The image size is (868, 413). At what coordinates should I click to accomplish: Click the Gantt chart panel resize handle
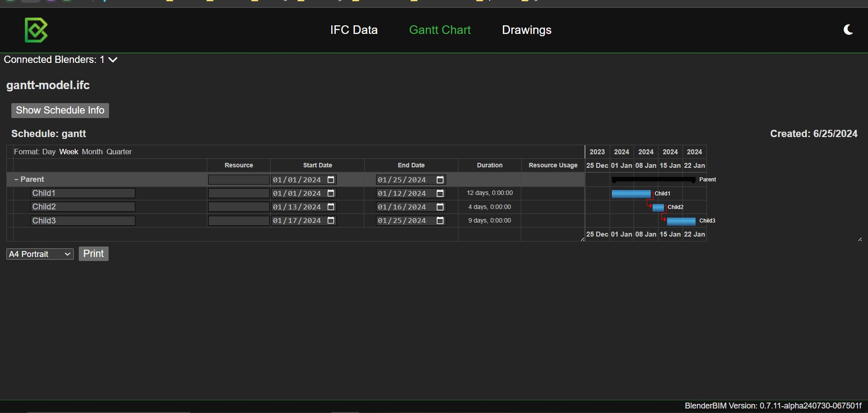tap(860, 239)
